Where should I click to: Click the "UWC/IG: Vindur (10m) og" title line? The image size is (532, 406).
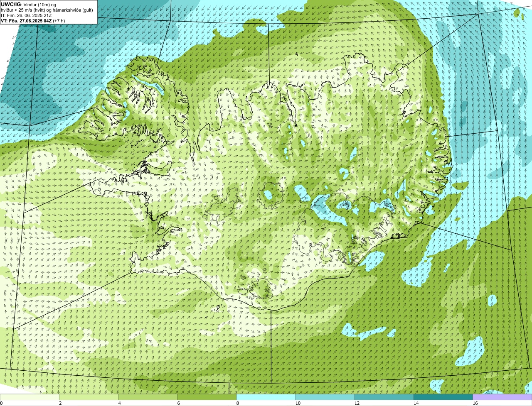pos(29,4)
